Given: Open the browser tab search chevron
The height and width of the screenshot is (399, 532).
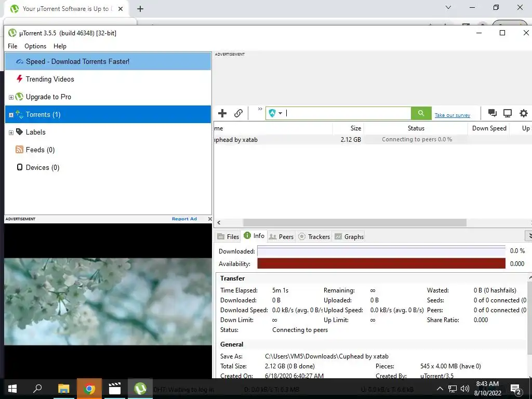Looking at the screenshot, I should [x=448, y=7].
